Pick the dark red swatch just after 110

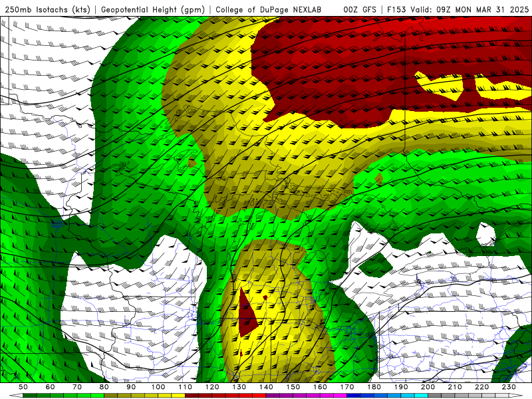coord(192,396)
